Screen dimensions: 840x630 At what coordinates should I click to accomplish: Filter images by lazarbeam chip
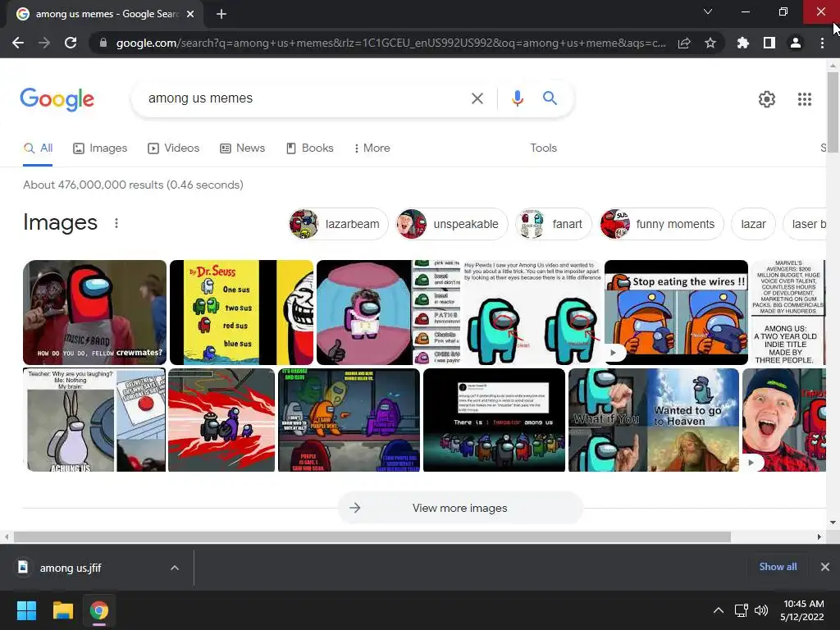click(x=338, y=224)
